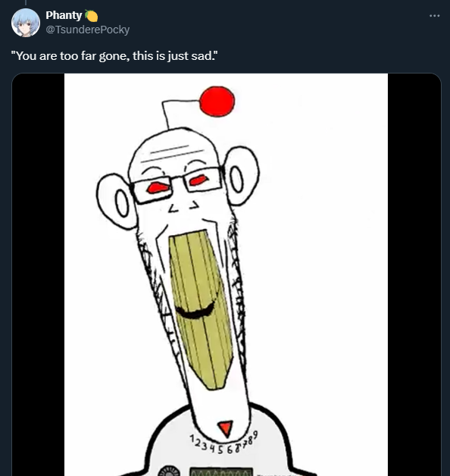Open the attached drawing in media viewer
450x476 pixels.
coord(226,274)
